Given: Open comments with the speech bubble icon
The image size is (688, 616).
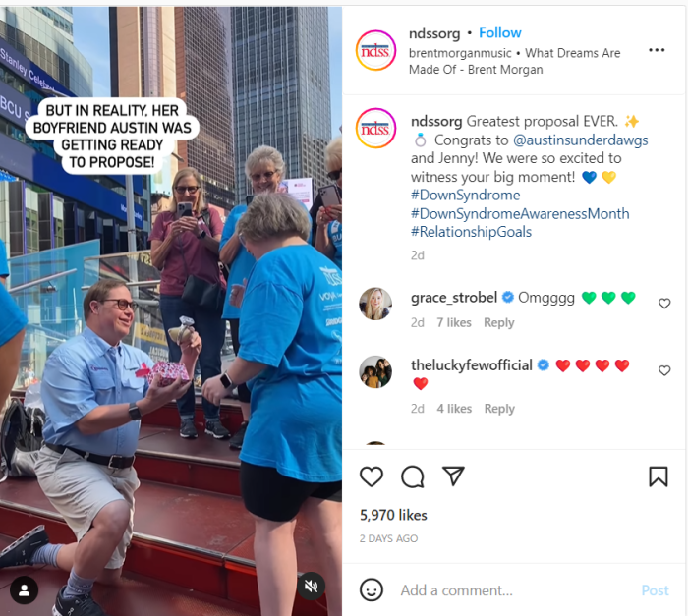Looking at the screenshot, I should [x=413, y=476].
